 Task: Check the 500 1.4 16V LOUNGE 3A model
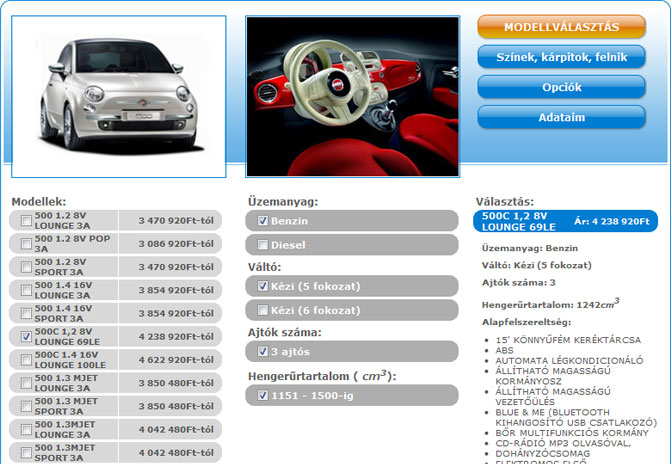(27, 290)
